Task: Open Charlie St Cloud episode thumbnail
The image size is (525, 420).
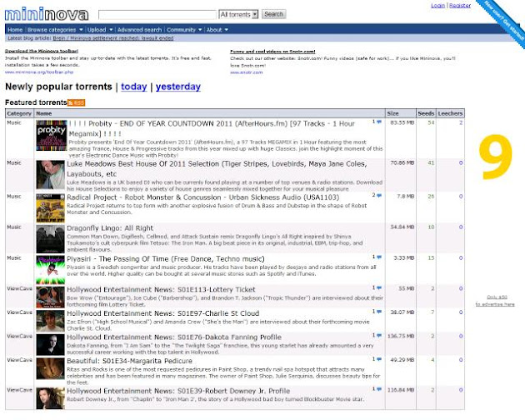Action: click(50, 321)
